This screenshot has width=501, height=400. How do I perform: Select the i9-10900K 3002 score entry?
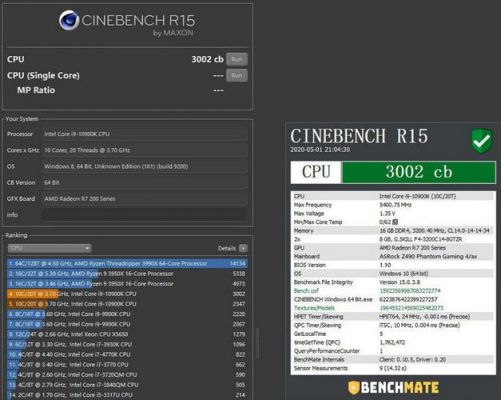[x=127, y=294]
